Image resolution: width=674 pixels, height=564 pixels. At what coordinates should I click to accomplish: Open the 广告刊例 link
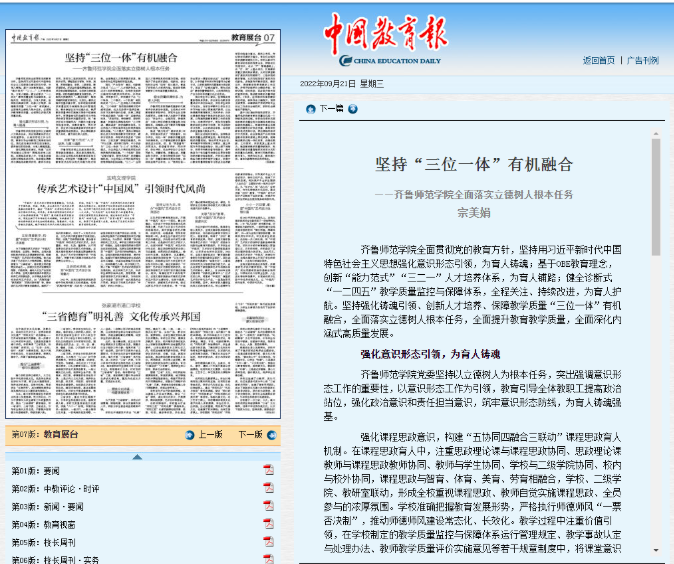[x=642, y=60]
